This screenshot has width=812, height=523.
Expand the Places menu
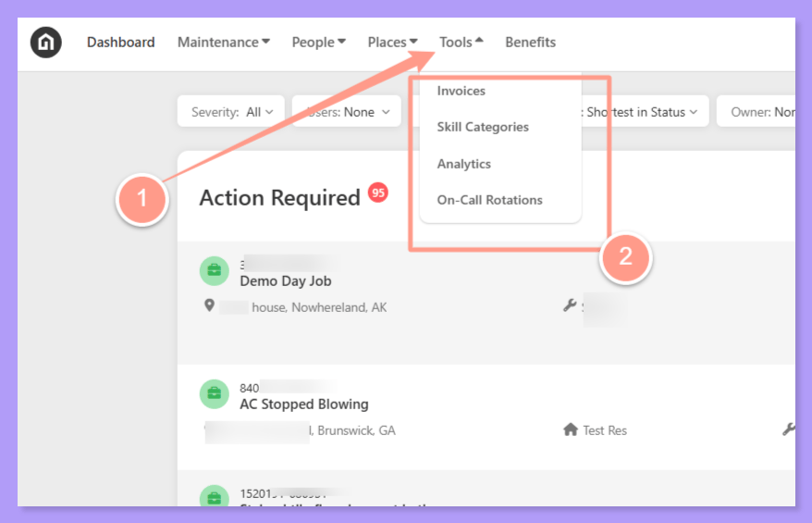tap(392, 42)
